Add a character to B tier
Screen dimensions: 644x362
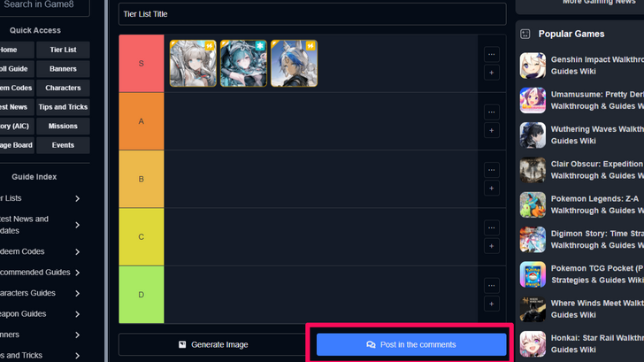pos(491,189)
